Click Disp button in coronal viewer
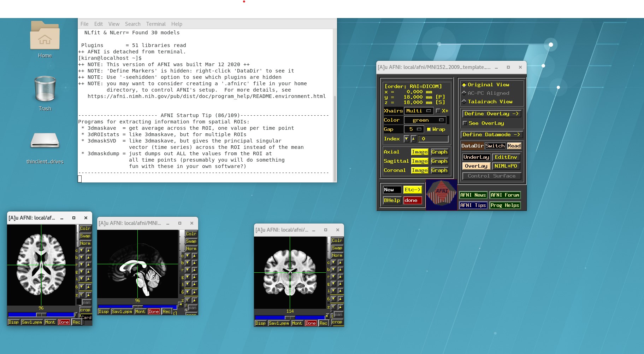 click(x=260, y=323)
